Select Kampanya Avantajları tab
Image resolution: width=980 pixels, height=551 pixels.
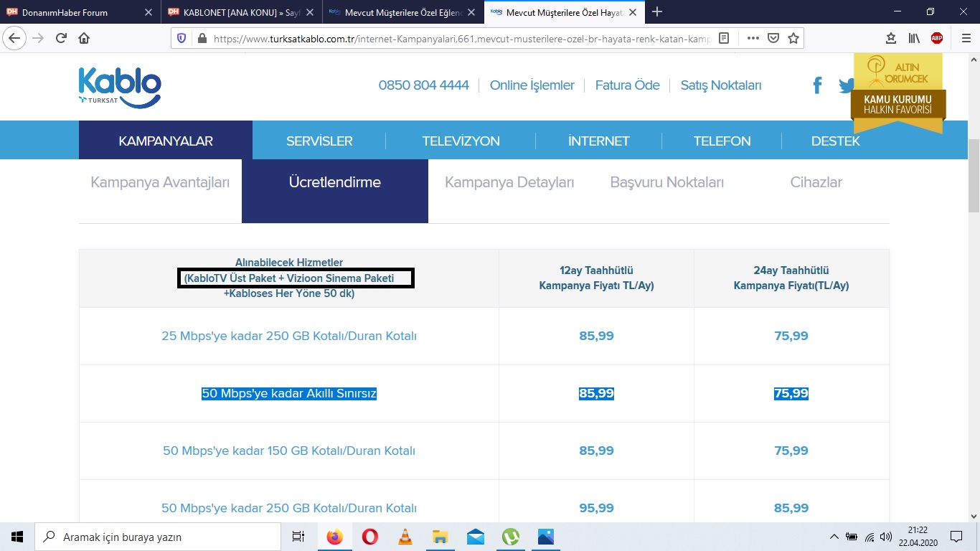(x=160, y=182)
